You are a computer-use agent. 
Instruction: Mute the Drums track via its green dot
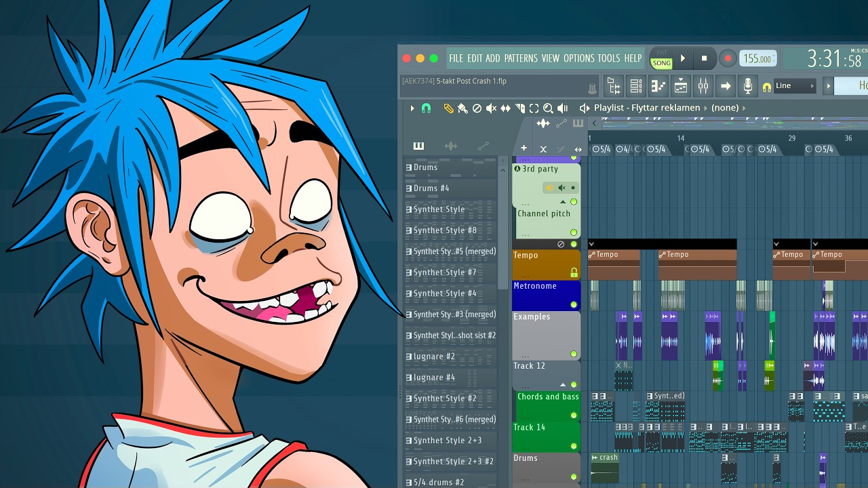(x=574, y=477)
